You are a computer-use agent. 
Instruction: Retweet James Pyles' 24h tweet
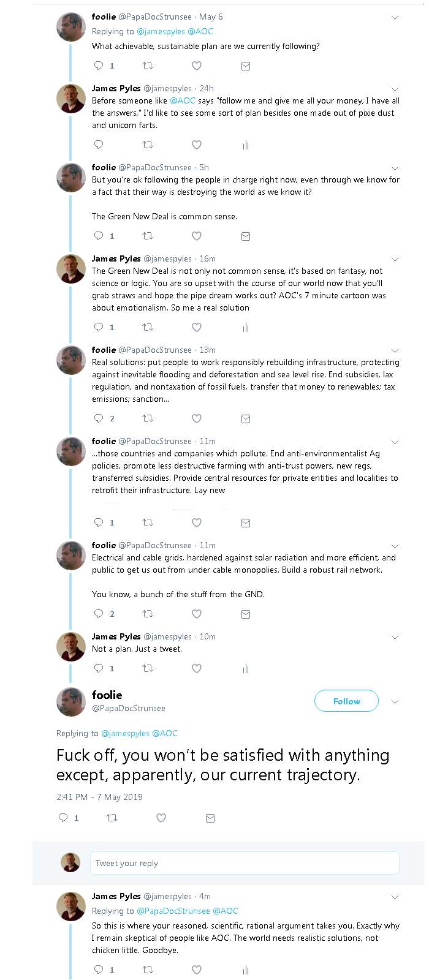pyautogui.click(x=148, y=145)
